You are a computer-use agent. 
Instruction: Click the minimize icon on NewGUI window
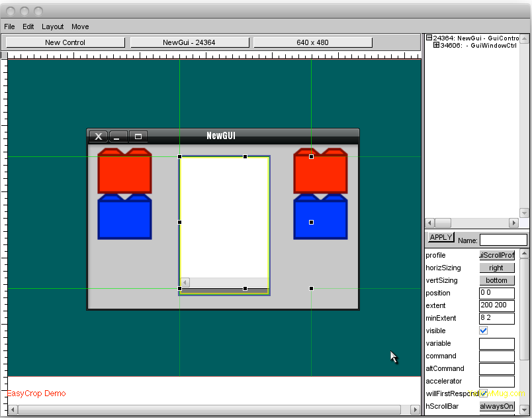(118, 136)
